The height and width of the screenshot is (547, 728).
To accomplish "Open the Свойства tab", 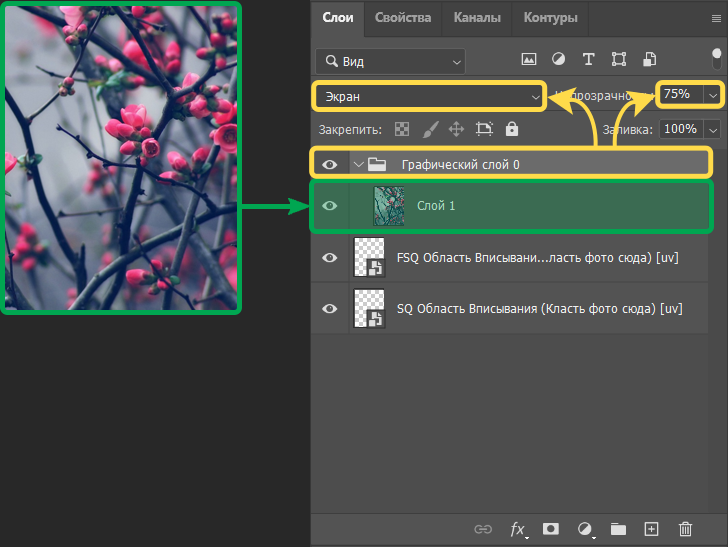I will point(403,18).
